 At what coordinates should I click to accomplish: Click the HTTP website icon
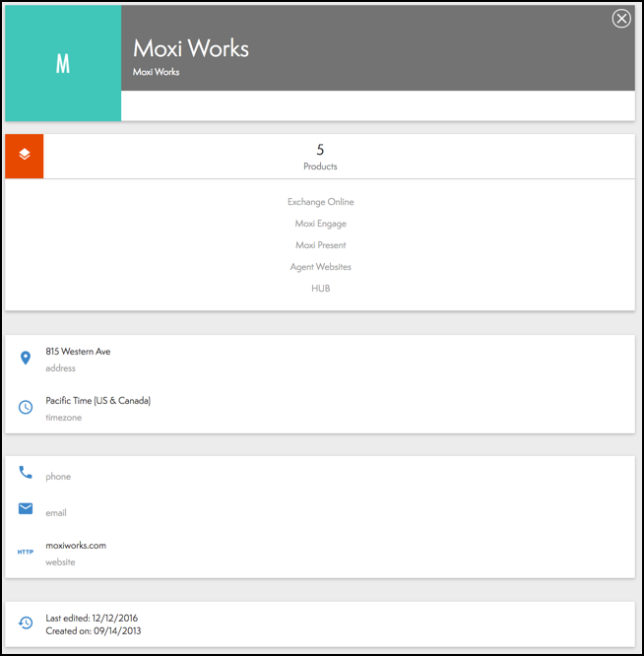[26, 552]
